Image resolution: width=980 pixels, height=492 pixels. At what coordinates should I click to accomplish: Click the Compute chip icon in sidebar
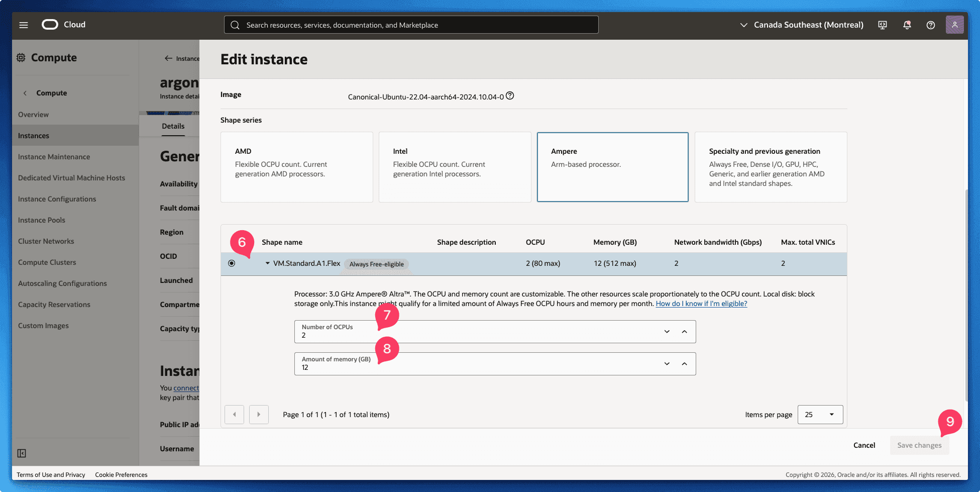[21, 57]
